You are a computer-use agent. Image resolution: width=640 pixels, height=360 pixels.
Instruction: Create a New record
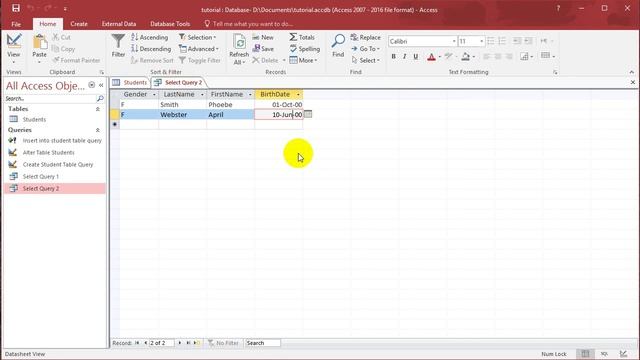[263, 37]
